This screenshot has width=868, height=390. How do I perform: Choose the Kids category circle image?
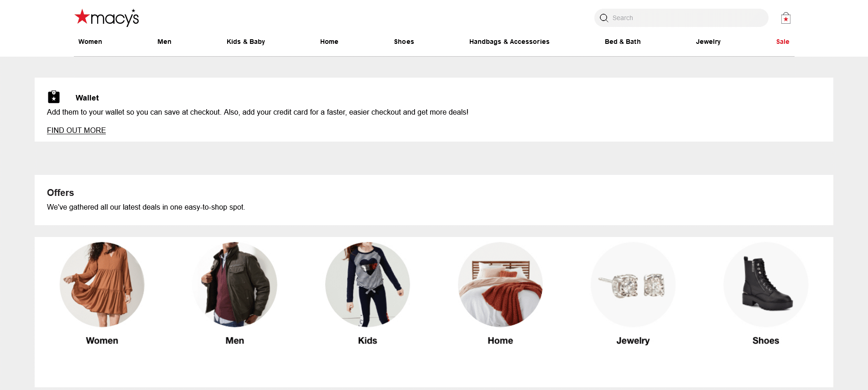(368, 285)
